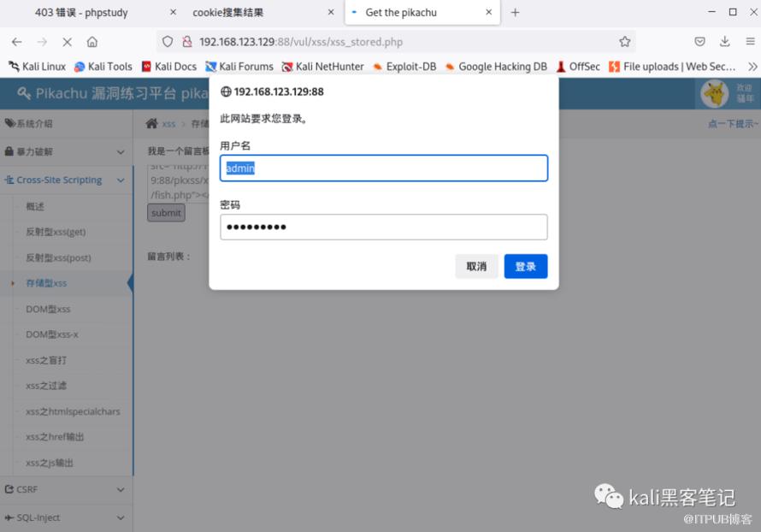Open the Kali Linux bookmark
Image resolution: width=761 pixels, height=532 pixels.
pyautogui.click(x=37, y=67)
